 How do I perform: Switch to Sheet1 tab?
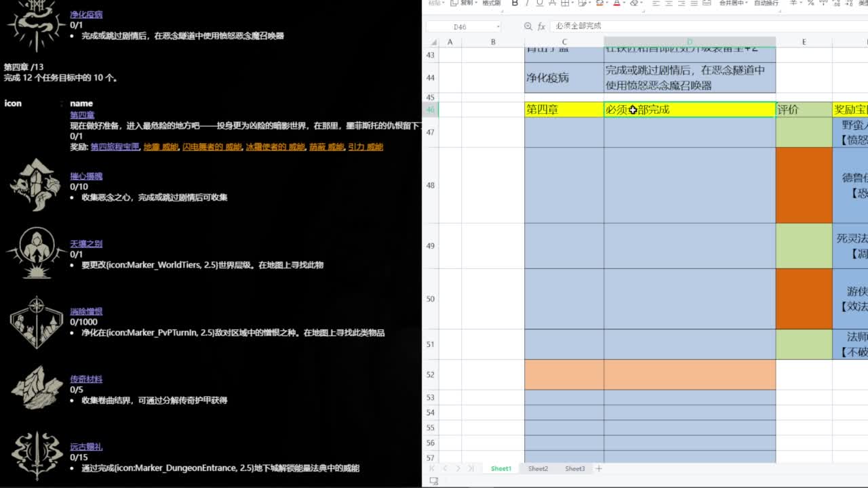[x=501, y=468]
